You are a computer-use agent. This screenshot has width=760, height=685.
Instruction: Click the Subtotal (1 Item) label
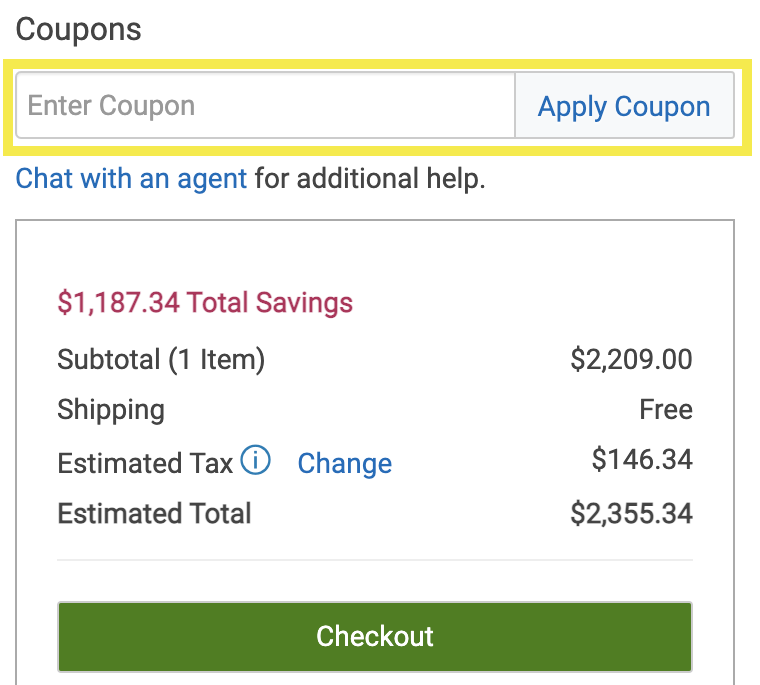point(161,359)
